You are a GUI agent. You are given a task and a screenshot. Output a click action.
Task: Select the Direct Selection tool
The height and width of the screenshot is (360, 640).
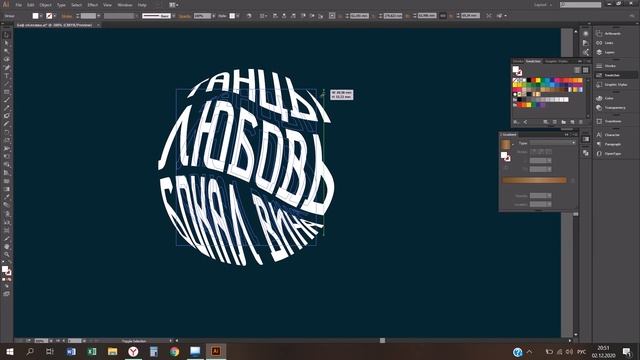(x=7, y=43)
